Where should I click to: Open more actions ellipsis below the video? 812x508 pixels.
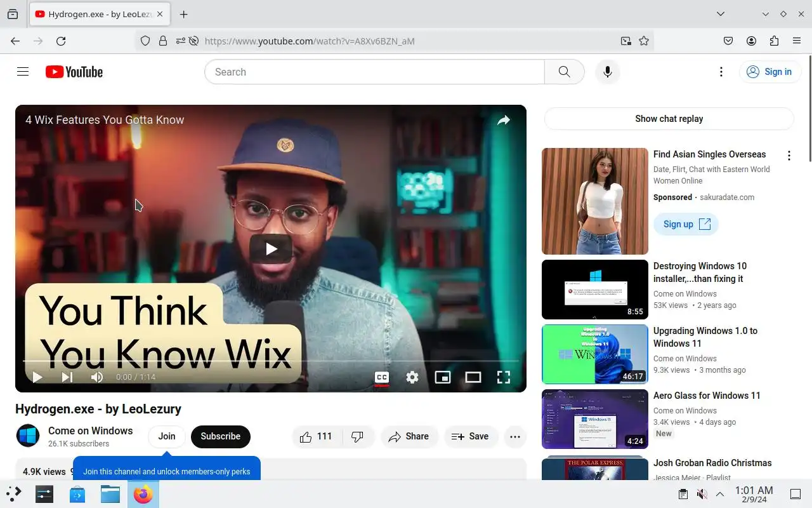coord(515,436)
